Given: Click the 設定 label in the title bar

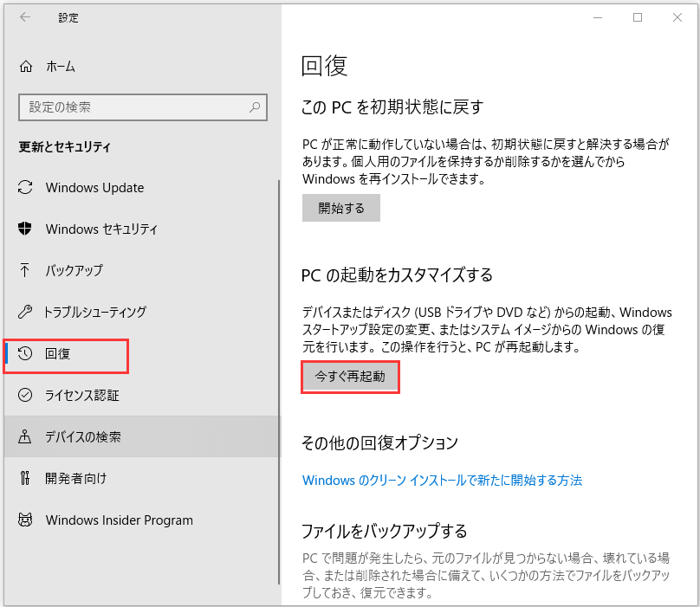Looking at the screenshot, I should [68, 17].
